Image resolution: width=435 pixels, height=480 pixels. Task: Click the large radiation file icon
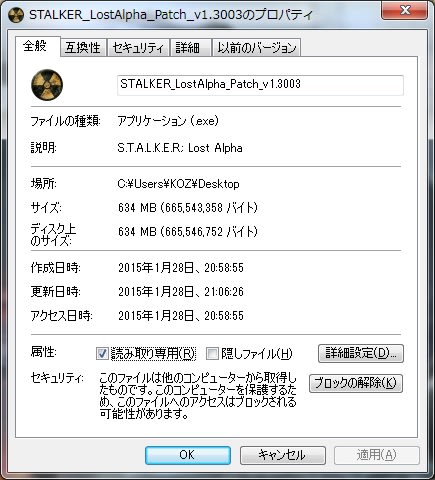(x=47, y=85)
